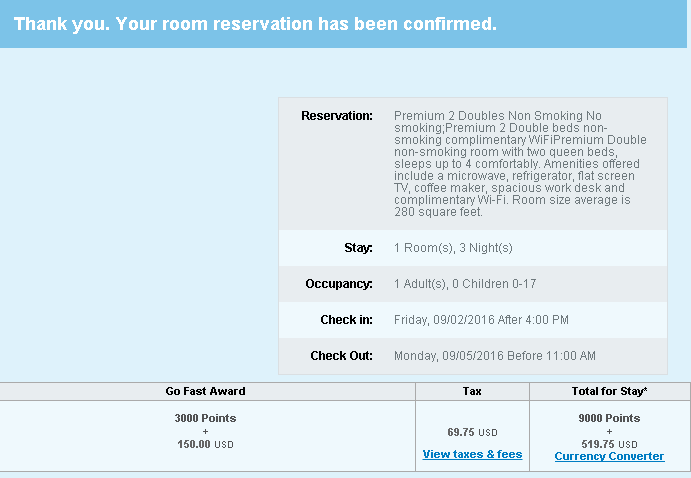The image size is (691, 478).
Task: Click the Go Fast Award column header
Action: [205, 391]
